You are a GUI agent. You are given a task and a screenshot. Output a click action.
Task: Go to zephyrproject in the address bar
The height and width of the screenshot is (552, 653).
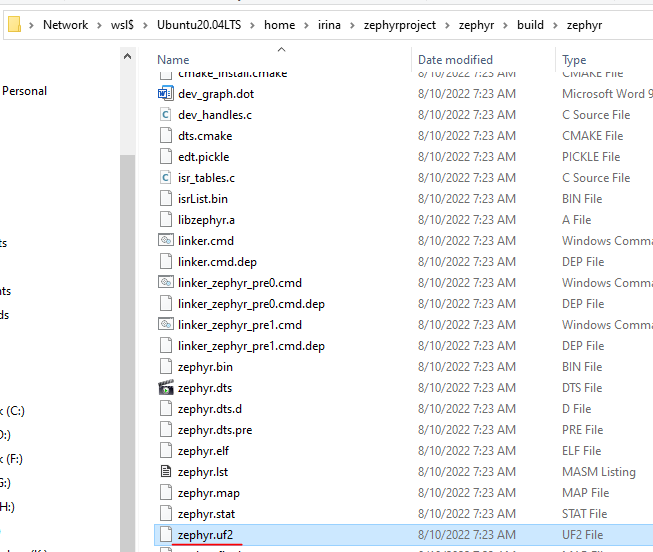coord(399,25)
